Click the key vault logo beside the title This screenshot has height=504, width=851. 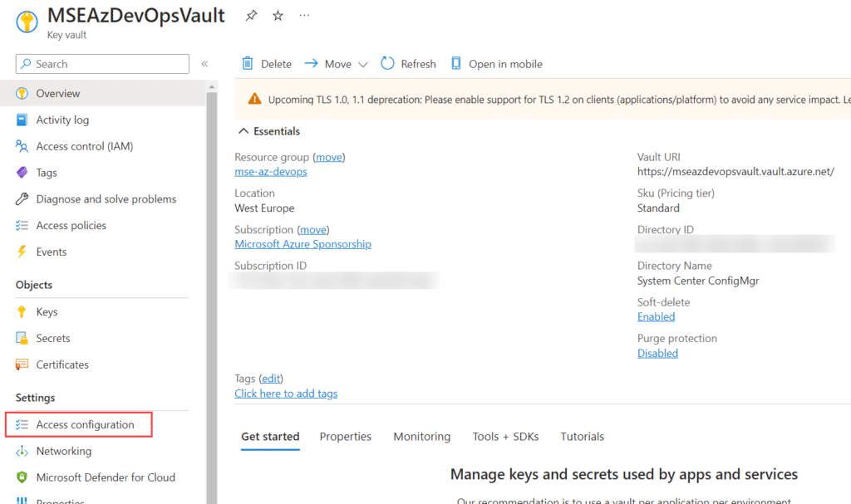coord(27,22)
